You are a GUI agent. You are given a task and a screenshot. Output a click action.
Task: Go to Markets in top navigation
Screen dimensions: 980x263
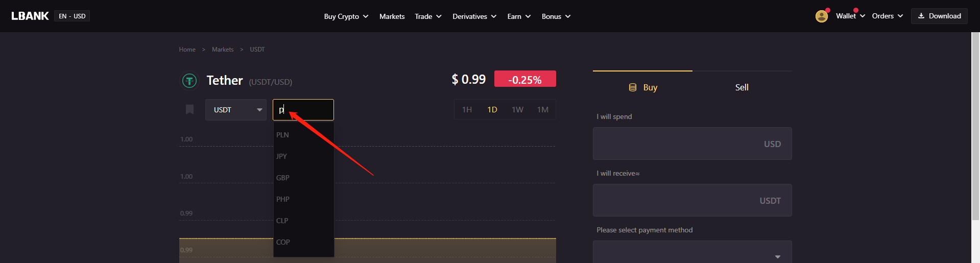[392, 16]
